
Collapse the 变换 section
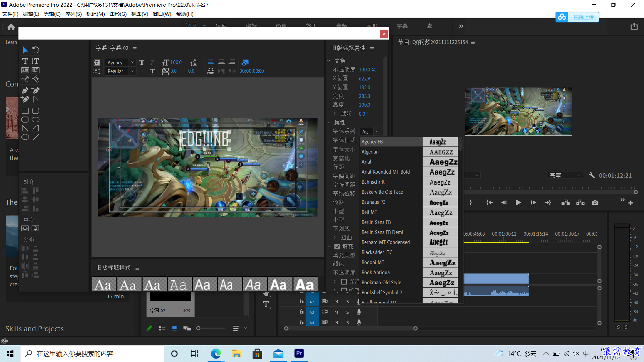click(x=329, y=61)
